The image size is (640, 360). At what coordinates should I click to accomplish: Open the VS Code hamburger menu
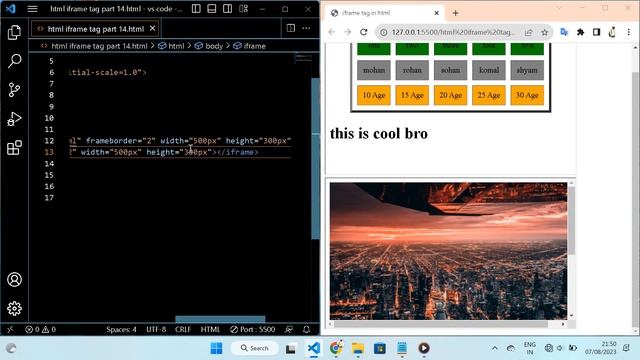[x=32, y=9]
